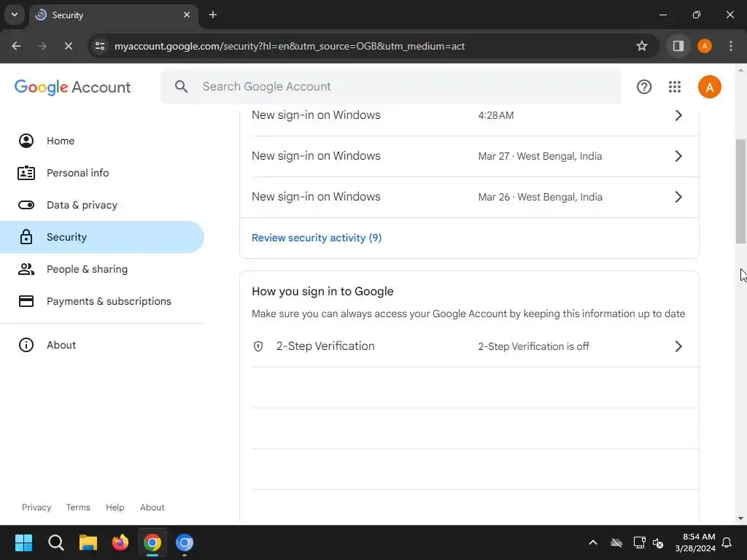
Task: Launch File Explorer from the taskbar
Action: (88, 542)
